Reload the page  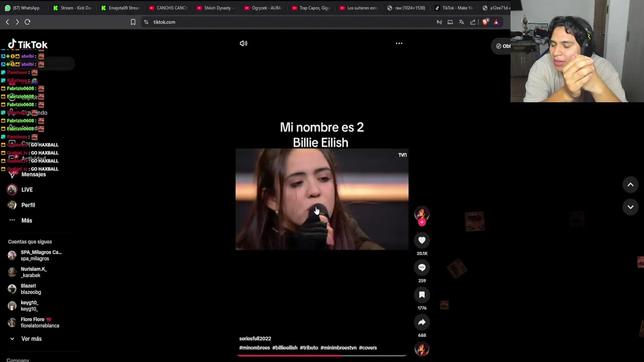(x=28, y=22)
